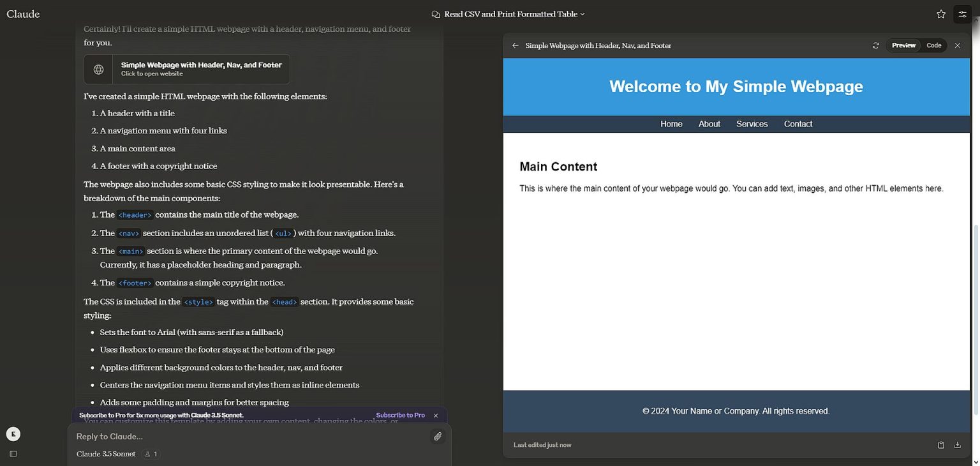Image resolution: width=980 pixels, height=466 pixels.
Task: Open the Simple Webpage artifact card
Action: 187,69
